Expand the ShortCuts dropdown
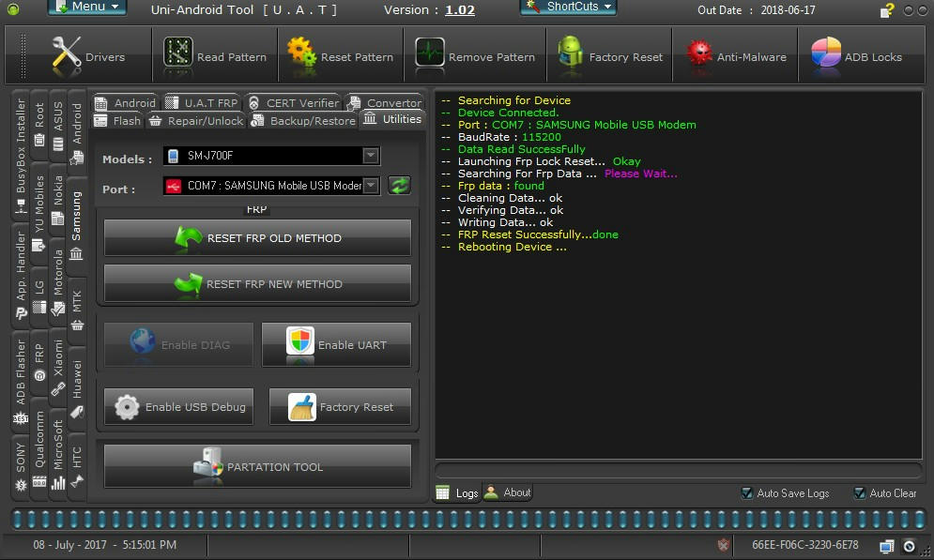Image resolution: width=934 pixels, height=560 pixels. [x=568, y=8]
